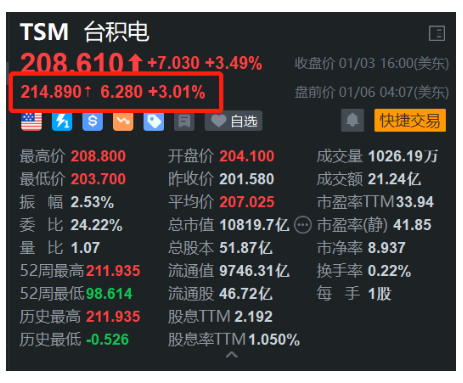Add stock to 自选 watchlist
463x383 pixels.
tap(234, 121)
